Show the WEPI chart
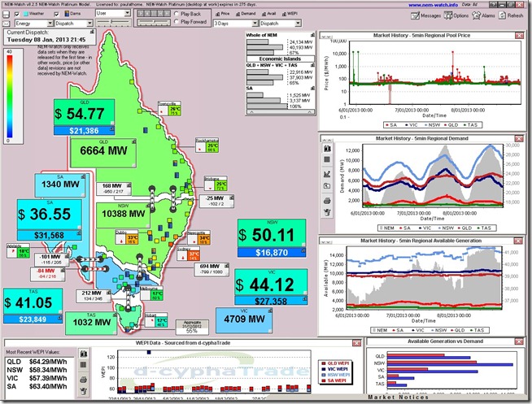This screenshot has width=532, height=404. pyautogui.click(x=290, y=14)
